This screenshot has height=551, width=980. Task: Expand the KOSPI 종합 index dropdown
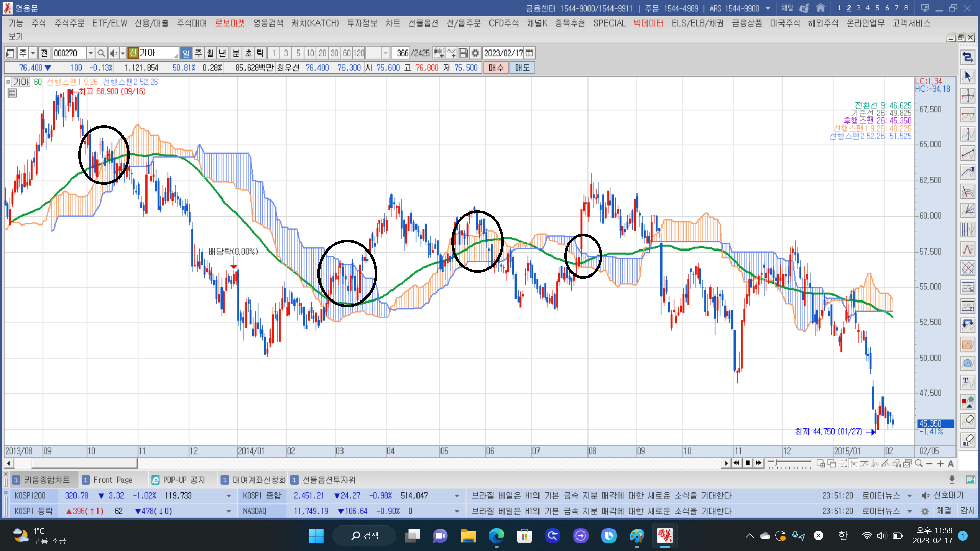coord(457,496)
